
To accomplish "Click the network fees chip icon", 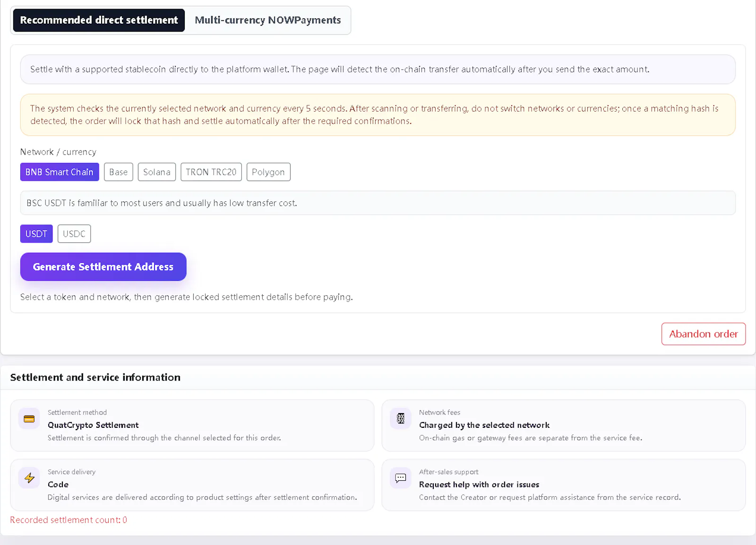I will click(401, 419).
